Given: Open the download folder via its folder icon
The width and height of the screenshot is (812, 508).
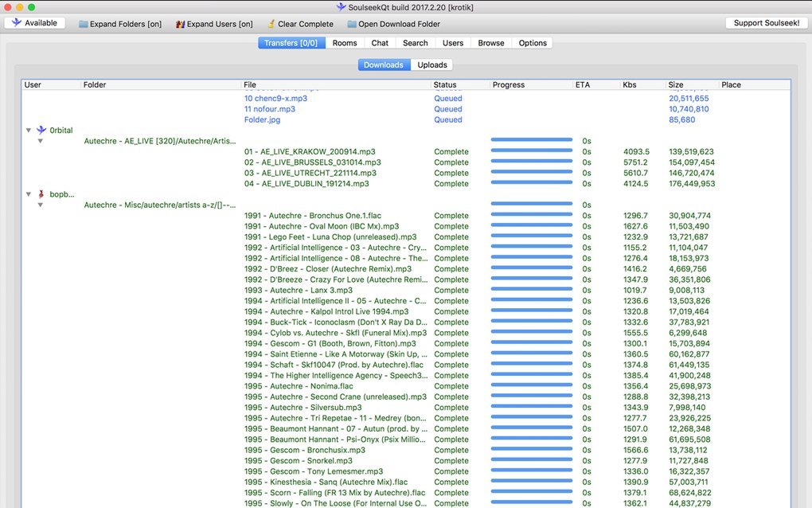Looking at the screenshot, I should [x=352, y=24].
